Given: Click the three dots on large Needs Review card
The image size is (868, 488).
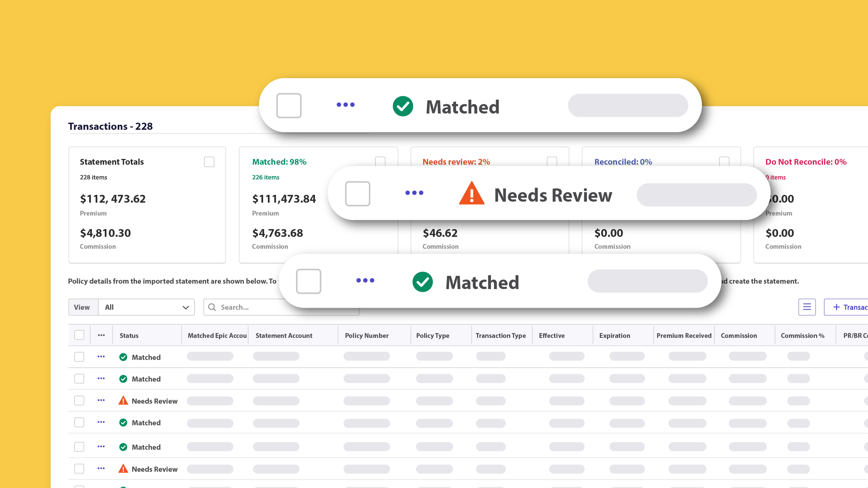Looking at the screenshot, I should tap(414, 193).
